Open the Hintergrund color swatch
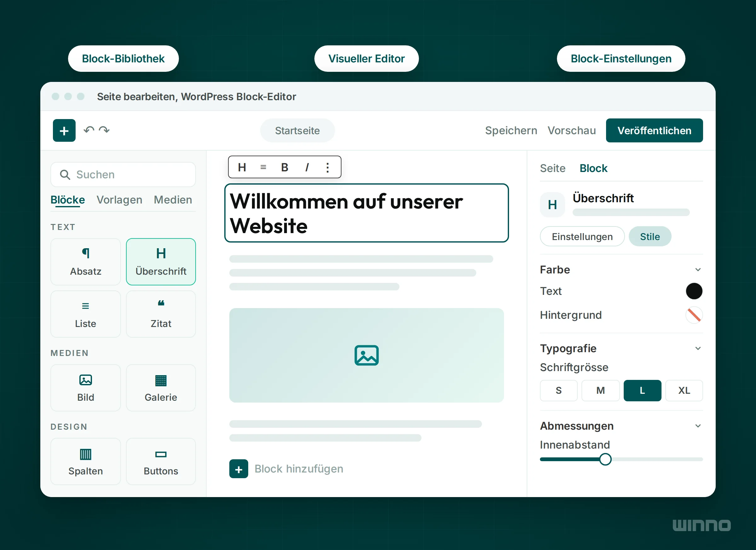 [694, 315]
